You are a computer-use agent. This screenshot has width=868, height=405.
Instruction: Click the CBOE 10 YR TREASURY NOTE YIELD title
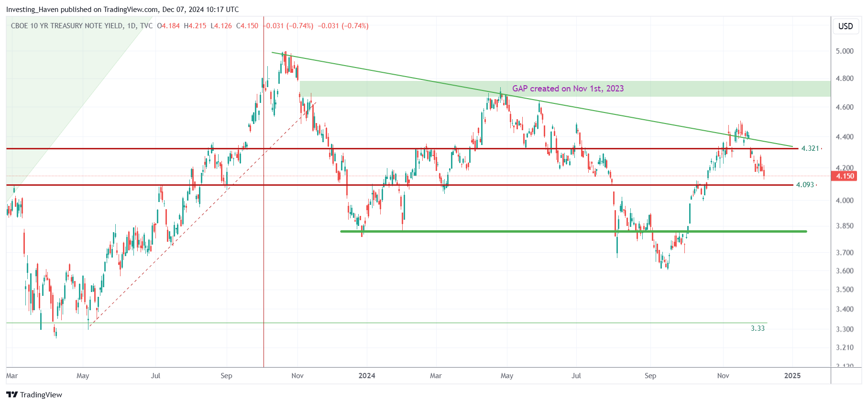[x=67, y=26]
